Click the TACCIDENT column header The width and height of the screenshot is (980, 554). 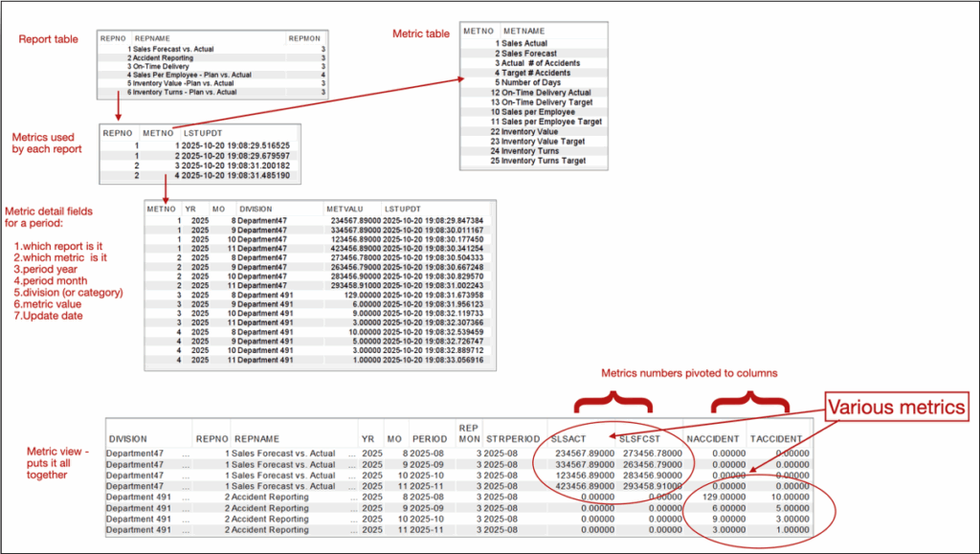pos(776,439)
